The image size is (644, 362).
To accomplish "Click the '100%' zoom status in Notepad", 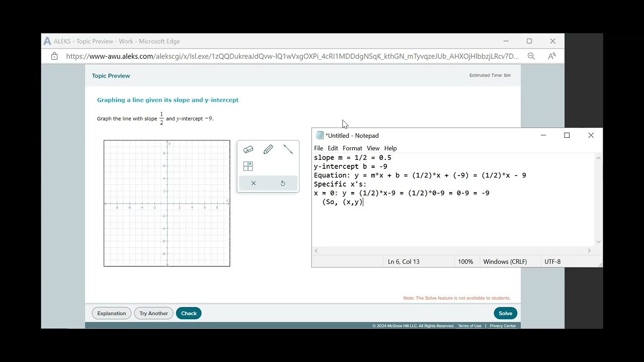I will [465, 261].
